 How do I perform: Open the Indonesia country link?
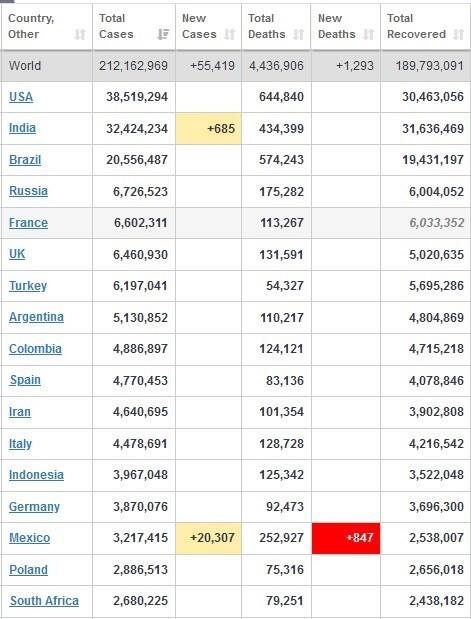36,475
